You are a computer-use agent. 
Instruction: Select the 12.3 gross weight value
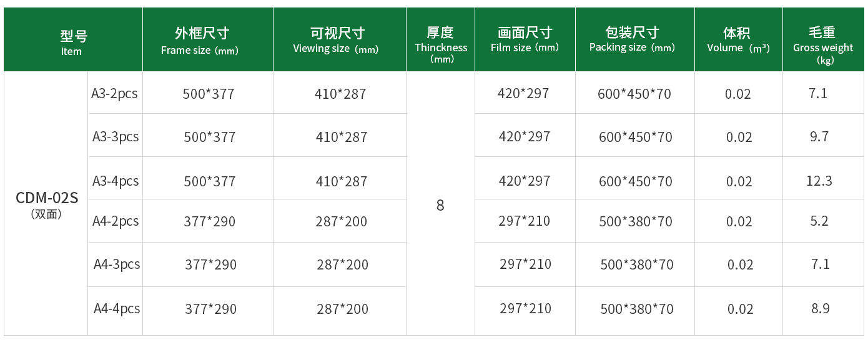click(819, 181)
